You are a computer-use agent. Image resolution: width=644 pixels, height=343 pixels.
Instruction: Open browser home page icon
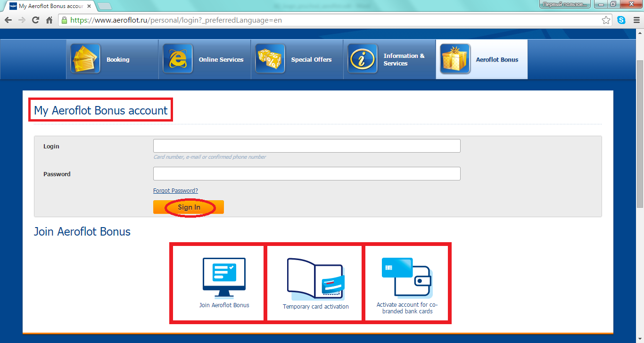coord(49,20)
